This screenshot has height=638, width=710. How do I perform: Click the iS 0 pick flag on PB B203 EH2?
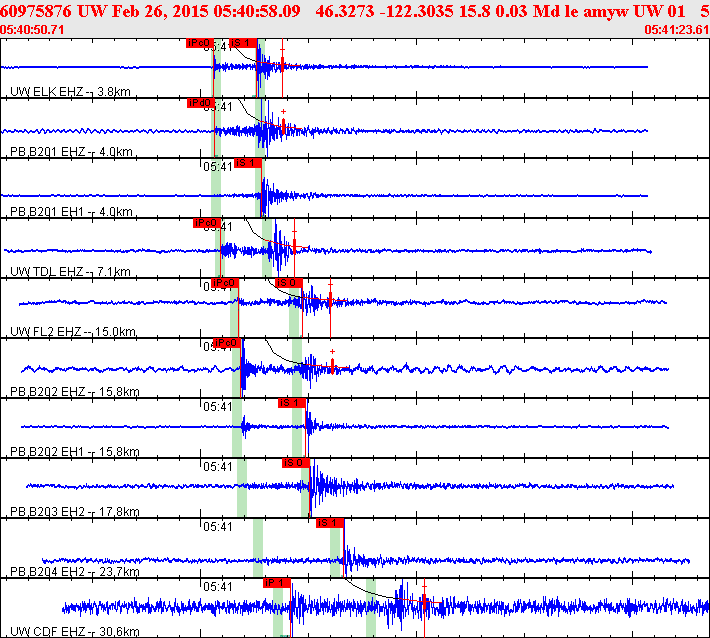tap(296, 463)
